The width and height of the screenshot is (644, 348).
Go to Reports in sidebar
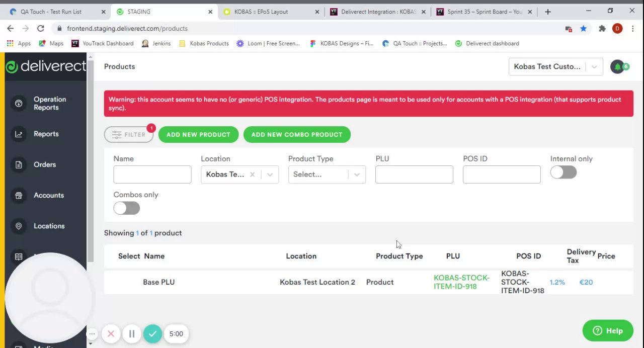point(46,134)
